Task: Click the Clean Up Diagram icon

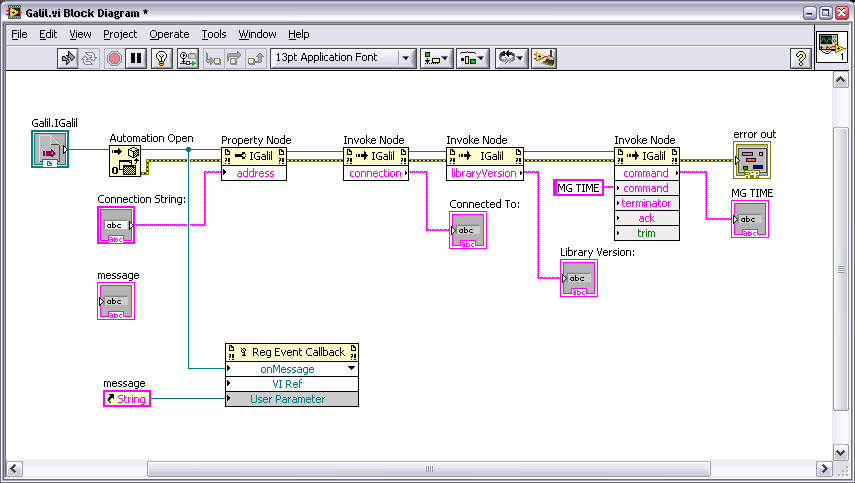Action: tap(544, 58)
